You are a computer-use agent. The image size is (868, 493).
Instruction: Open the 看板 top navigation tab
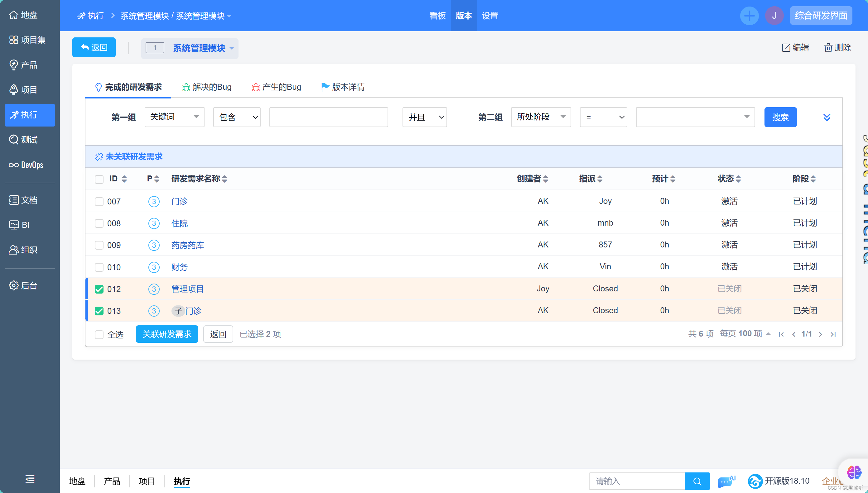pyautogui.click(x=437, y=16)
